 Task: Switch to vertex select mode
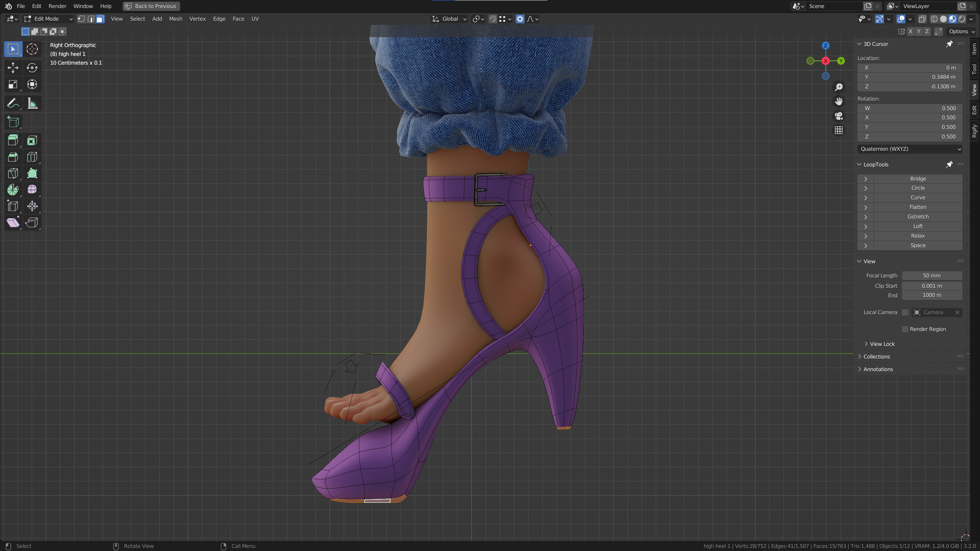(x=81, y=19)
